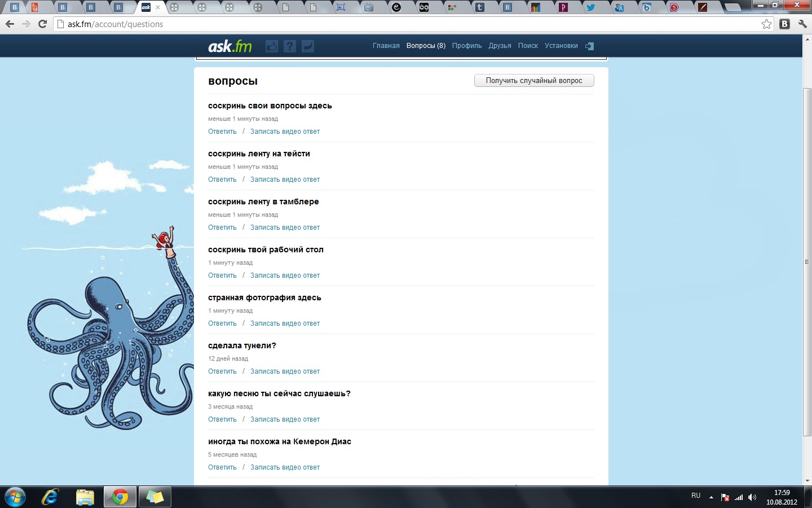
Task: Click the Chrome icon in the taskbar
Action: tap(120, 497)
